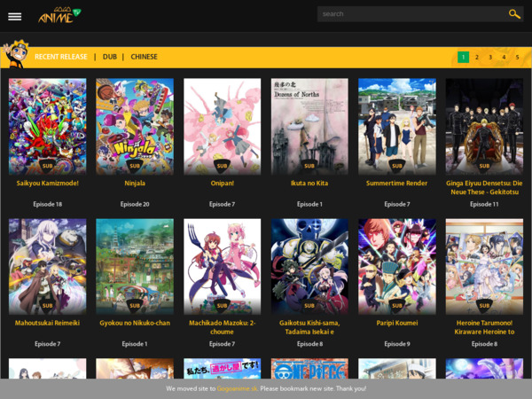This screenshot has height=399, width=532.
Task: Click the Gogoanime logo
Action: tap(59, 15)
